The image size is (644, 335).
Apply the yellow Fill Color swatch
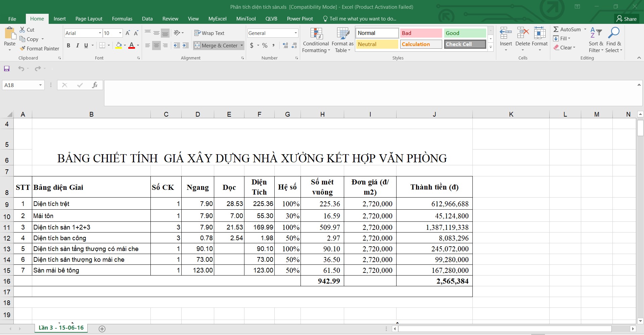[119, 46]
